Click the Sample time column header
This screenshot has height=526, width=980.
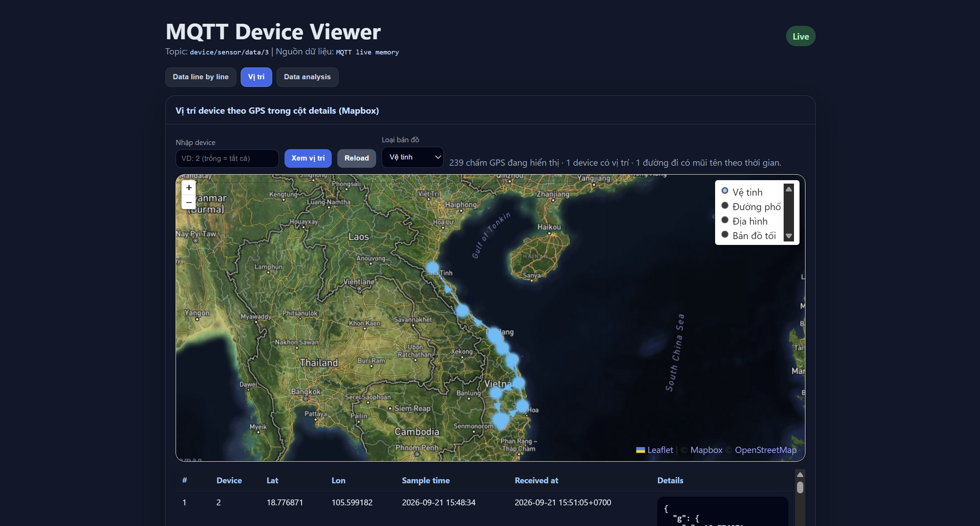point(426,481)
